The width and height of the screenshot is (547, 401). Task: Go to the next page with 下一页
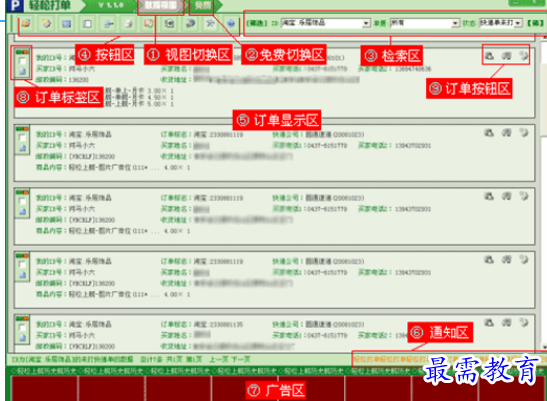click(241, 359)
